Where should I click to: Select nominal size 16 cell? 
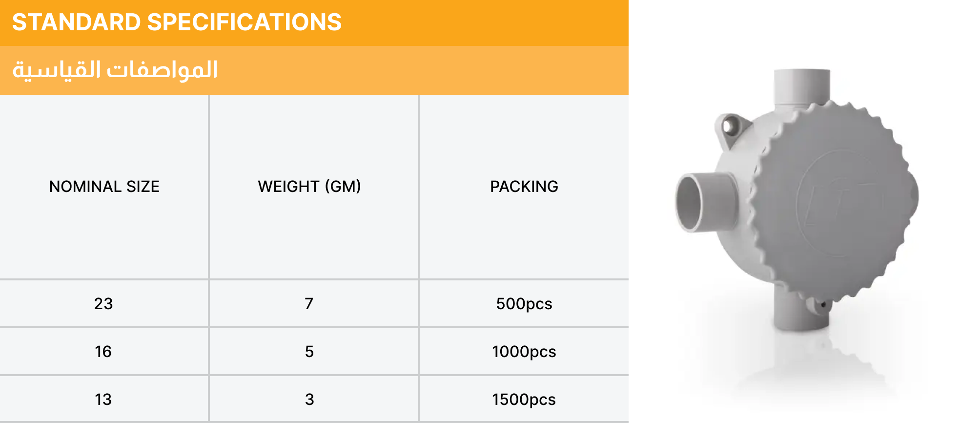(103, 351)
